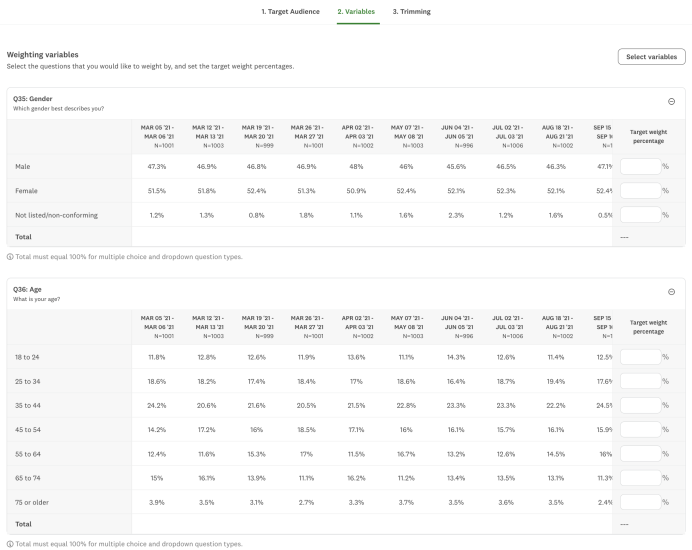This screenshot has width=692, height=550.
Task: Open the Target Audience step tab
Action: pyautogui.click(x=290, y=11)
